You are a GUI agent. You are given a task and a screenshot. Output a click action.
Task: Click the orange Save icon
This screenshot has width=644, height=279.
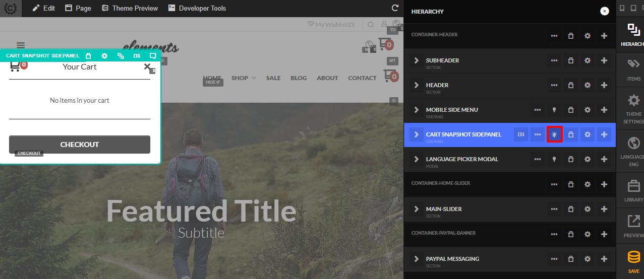point(633,262)
